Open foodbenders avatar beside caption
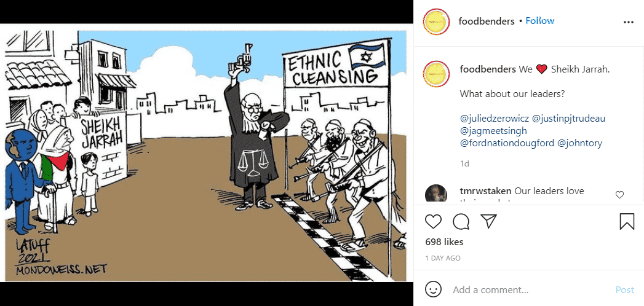 point(436,74)
